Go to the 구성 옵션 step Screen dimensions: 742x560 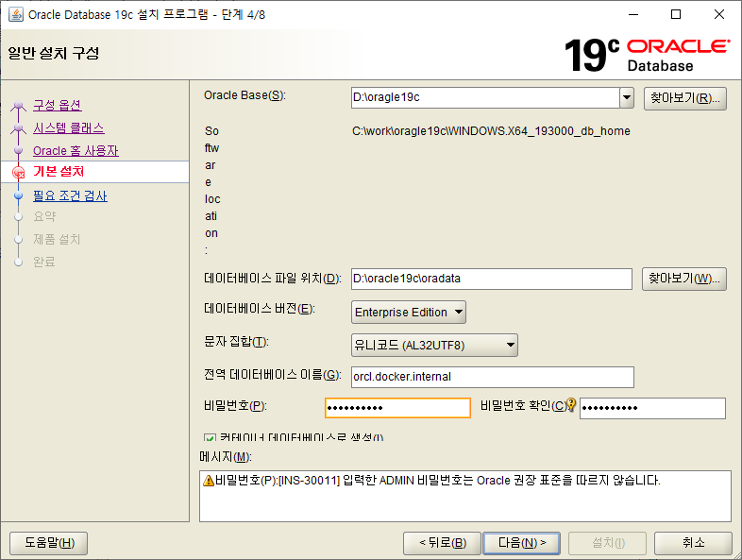(58, 105)
